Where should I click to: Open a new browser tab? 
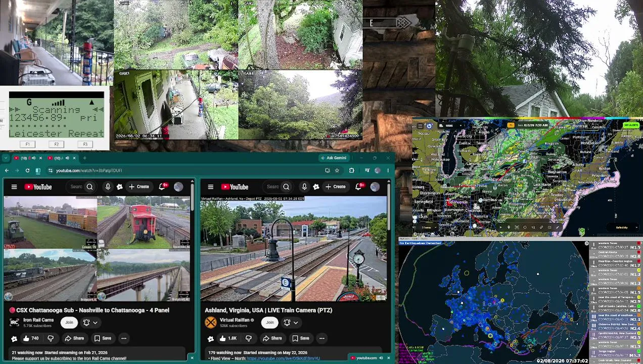(x=84, y=158)
